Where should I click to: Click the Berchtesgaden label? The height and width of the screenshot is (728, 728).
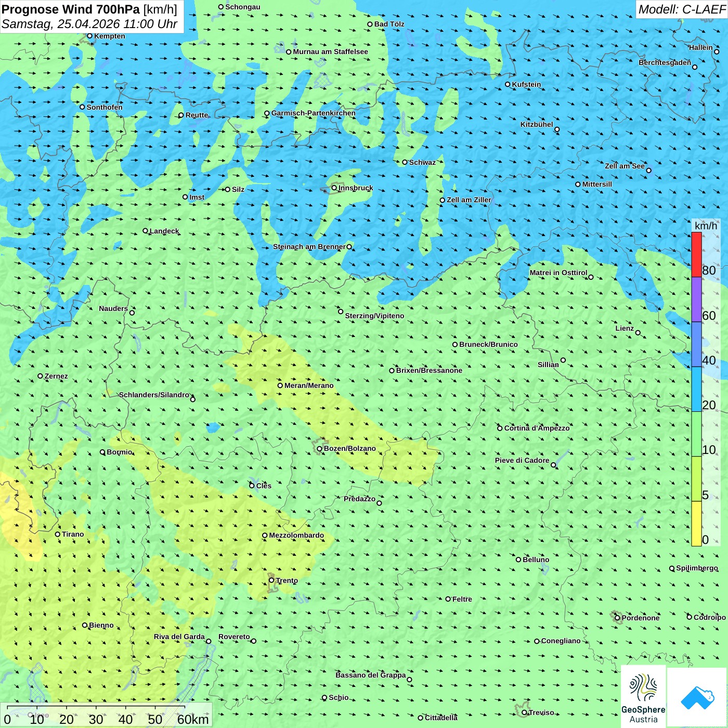click(665, 62)
